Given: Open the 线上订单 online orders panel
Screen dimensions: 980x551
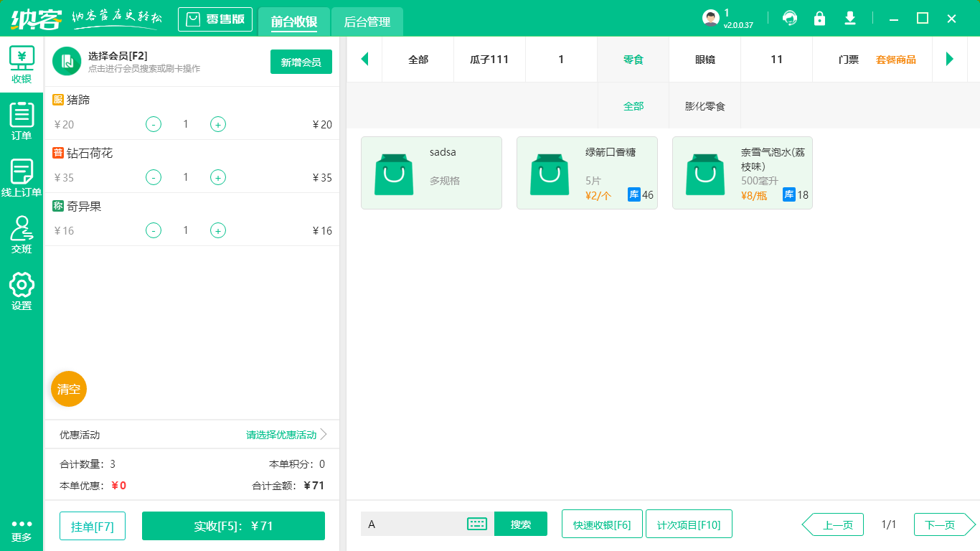Looking at the screenshot, I should 22,177.
